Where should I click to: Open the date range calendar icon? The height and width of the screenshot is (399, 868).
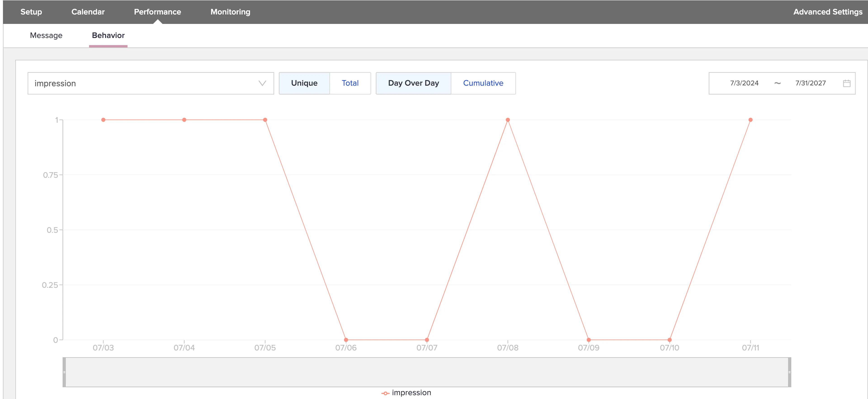(x=847, y=83)
